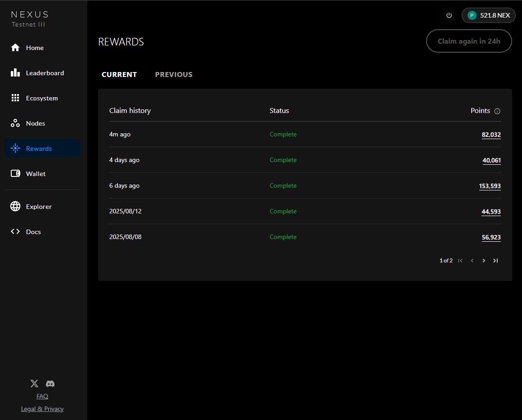
Task: Click the Ecosystem grid icon
Action: [15, 98]
